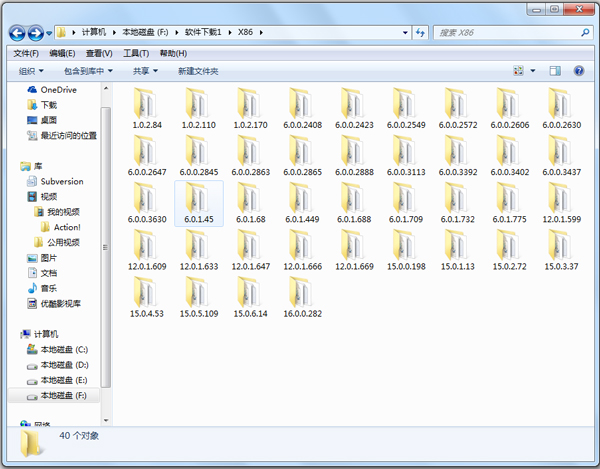This screenshot has width=600, height=469.
Task: Open the change view options dropdown arrow
Action: pos(533,71)
